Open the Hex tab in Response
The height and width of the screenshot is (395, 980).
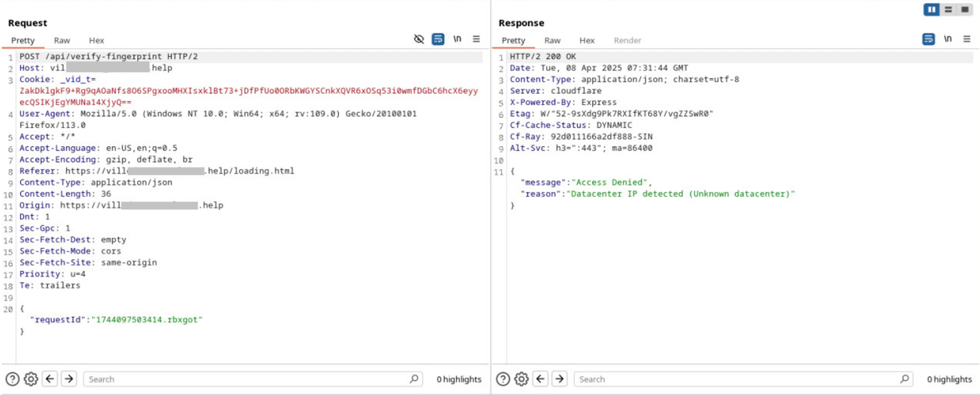(587, 40)
